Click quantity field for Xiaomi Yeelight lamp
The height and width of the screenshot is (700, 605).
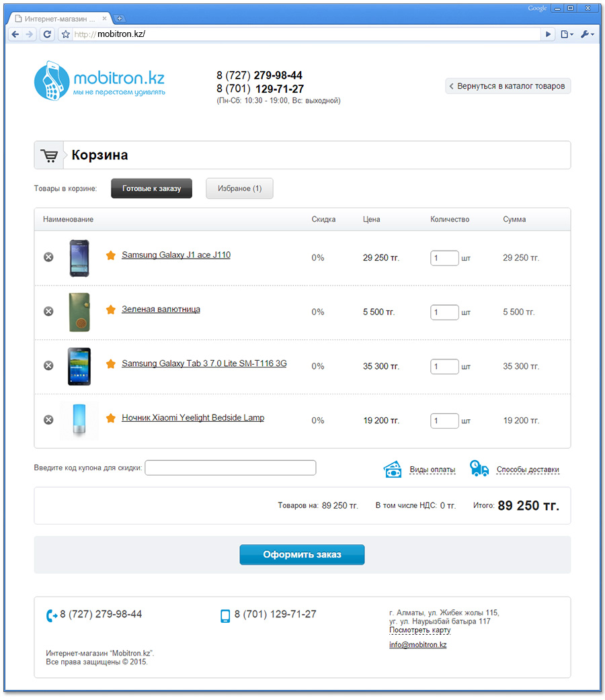coord(444,421)
